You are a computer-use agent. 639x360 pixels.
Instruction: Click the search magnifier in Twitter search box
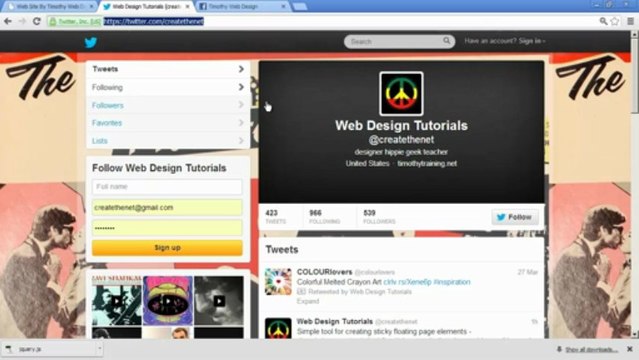tap(447, 41)
